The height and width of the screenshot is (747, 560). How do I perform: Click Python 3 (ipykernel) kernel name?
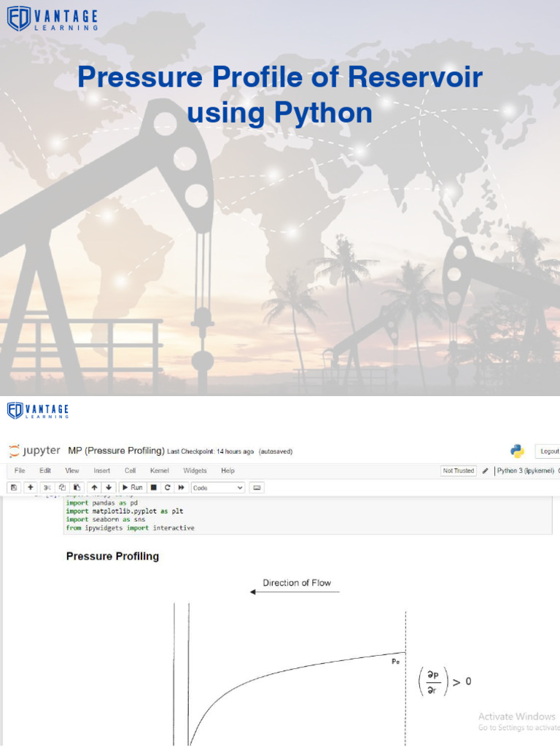pos(525,471)
